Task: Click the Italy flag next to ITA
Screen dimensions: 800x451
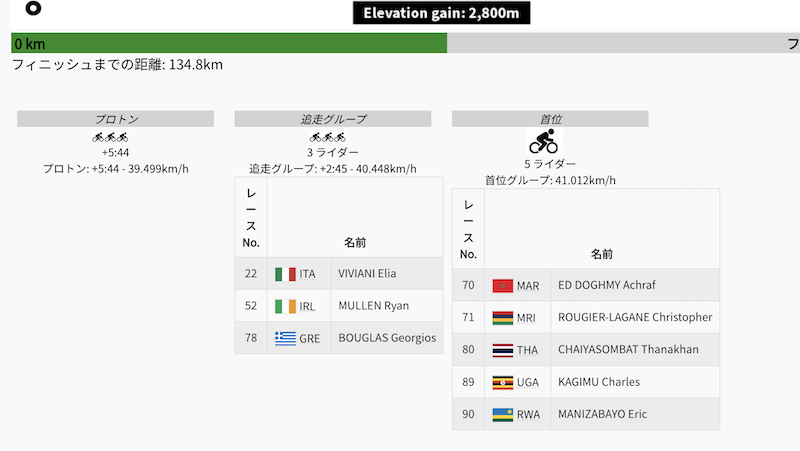Action: (x=285, y=274)
